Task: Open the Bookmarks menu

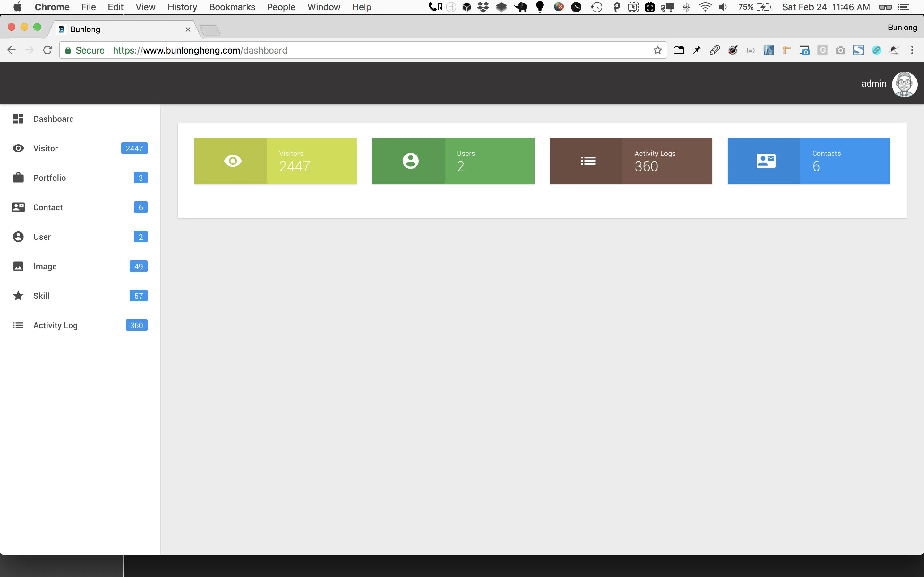Action: coord(232,7)
